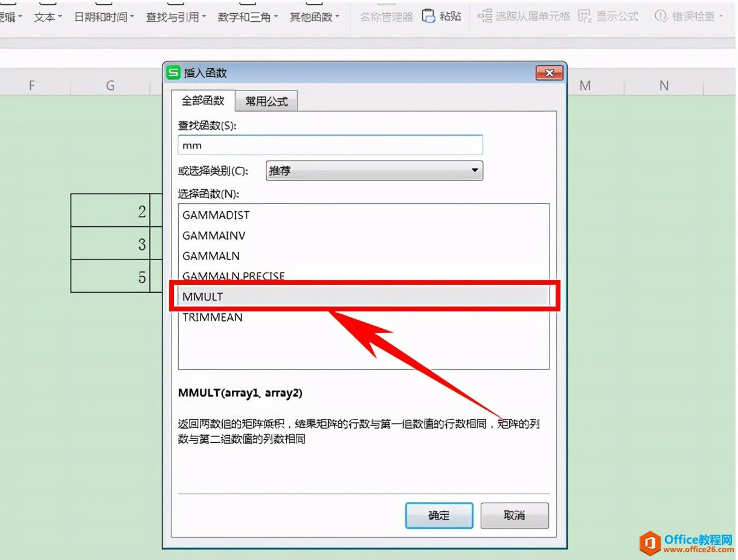Open the 错误检查 dropdown
This screenshot has height=560, width=738.
pos(688,16)
